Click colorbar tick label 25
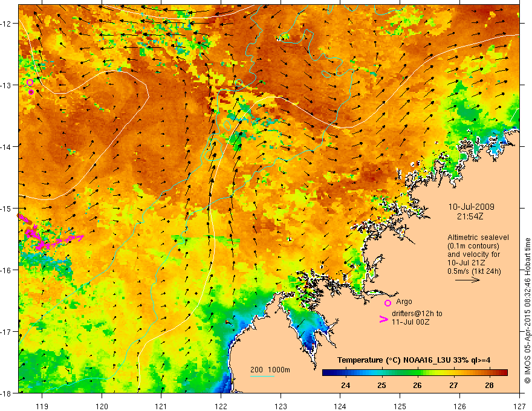Screen dimensions: 532x411 [381, 386]
